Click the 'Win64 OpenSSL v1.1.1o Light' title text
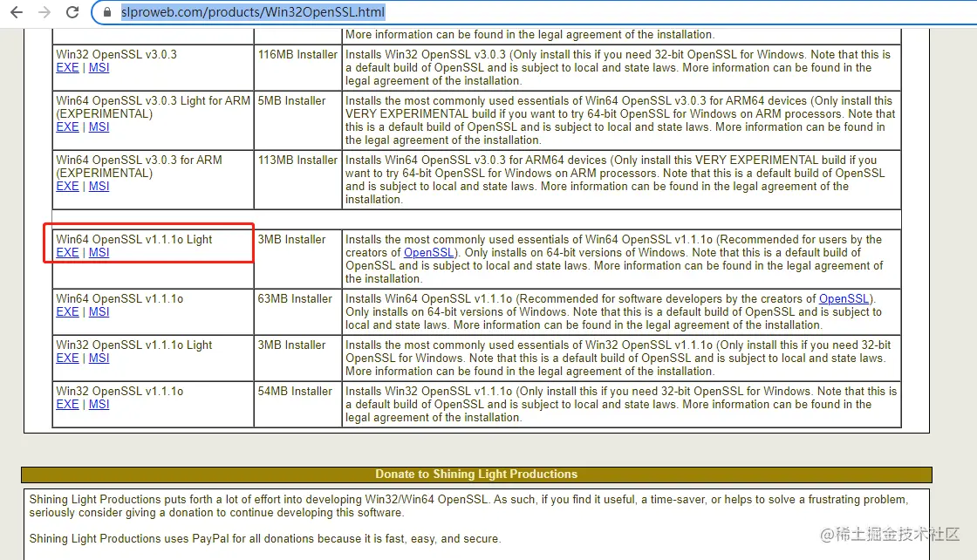Viewport: 977px width, 560px height. click(134, 239)
